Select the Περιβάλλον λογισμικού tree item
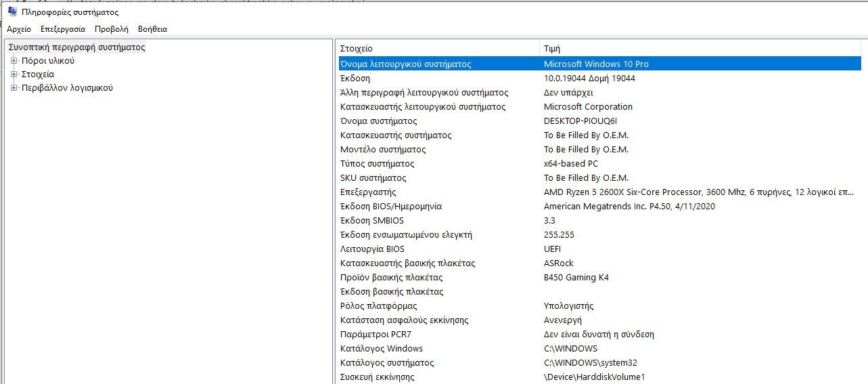 [x=67, y=88]
